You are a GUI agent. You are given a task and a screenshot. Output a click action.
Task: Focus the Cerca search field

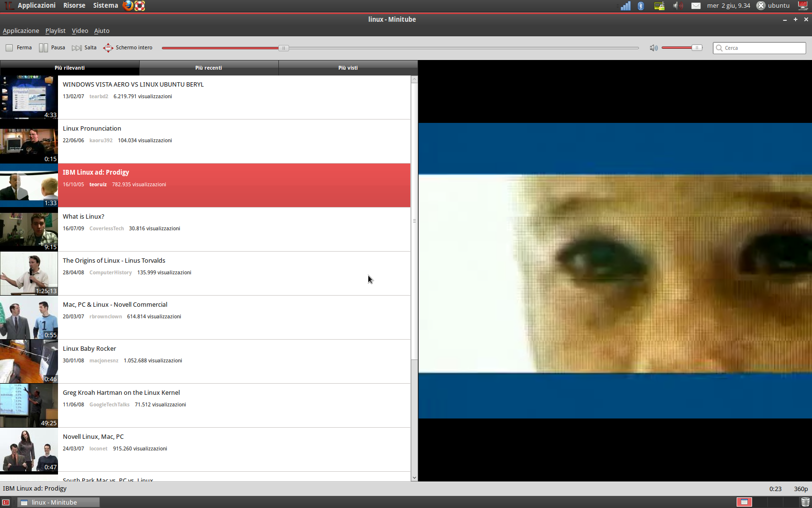759,48
